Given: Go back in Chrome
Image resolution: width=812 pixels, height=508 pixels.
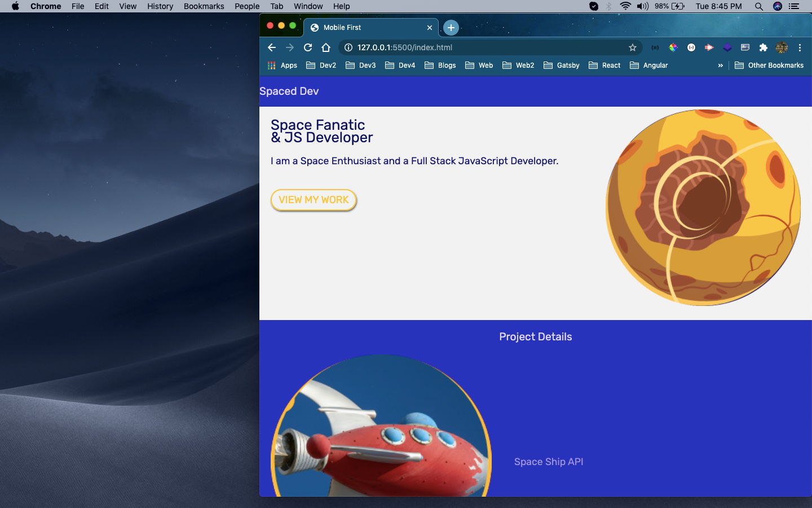Looking at the screenshot, I should coord(272,47).
